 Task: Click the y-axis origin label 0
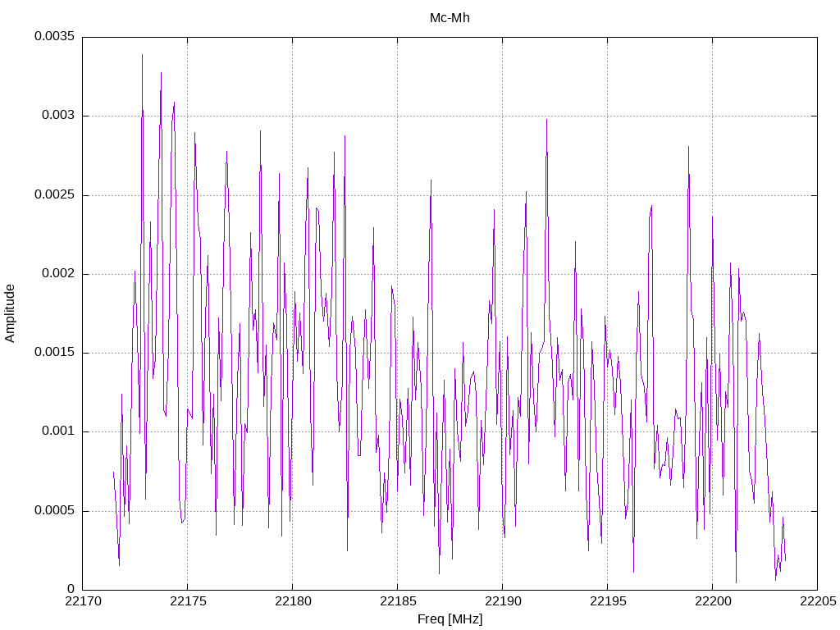click(71, 589)
